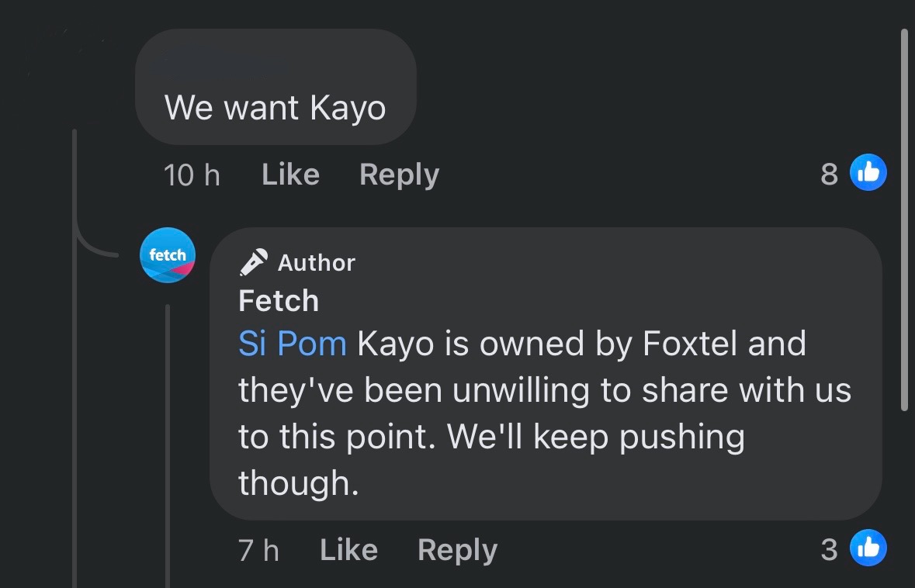The width and height of the screenshot is (915, 588).
Task: Reply to Fetch's comment about Kayo
Action: [457, 550]
